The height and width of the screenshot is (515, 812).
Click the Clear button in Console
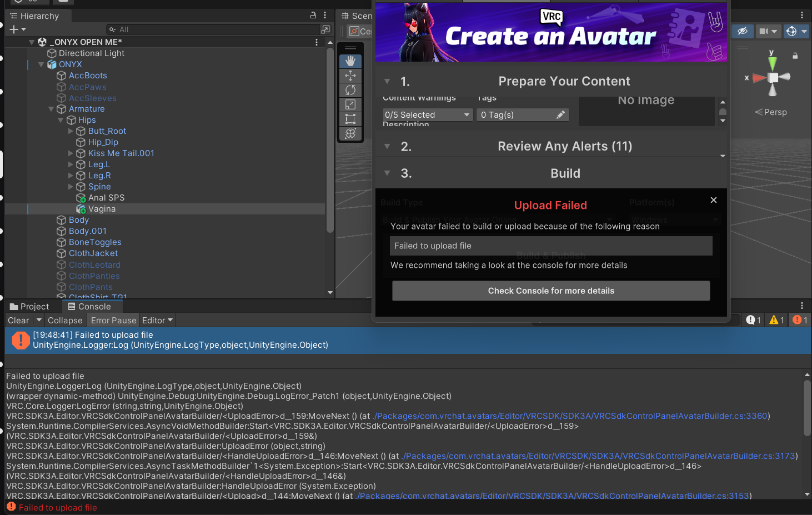18,321
